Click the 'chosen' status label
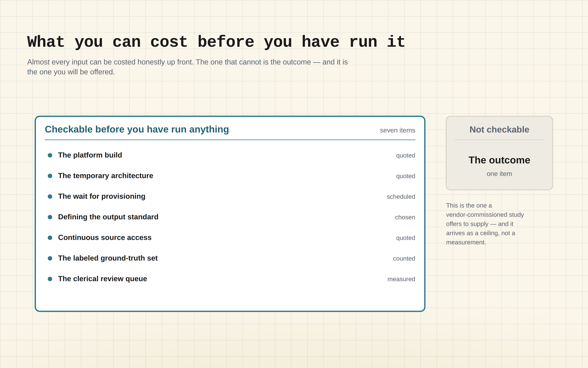This screenshot has width=588, height=368. coord(405,217)
